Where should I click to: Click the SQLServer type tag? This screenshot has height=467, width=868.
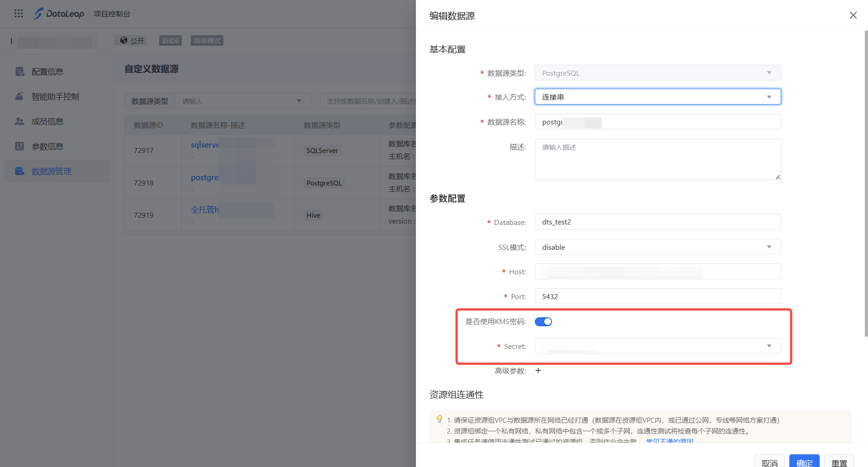[322, 151]
